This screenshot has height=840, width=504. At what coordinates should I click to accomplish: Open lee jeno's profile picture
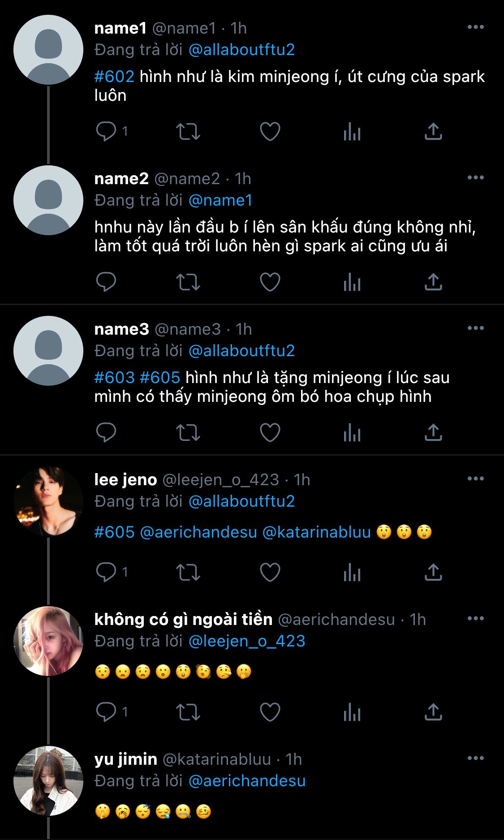(48, 501)
